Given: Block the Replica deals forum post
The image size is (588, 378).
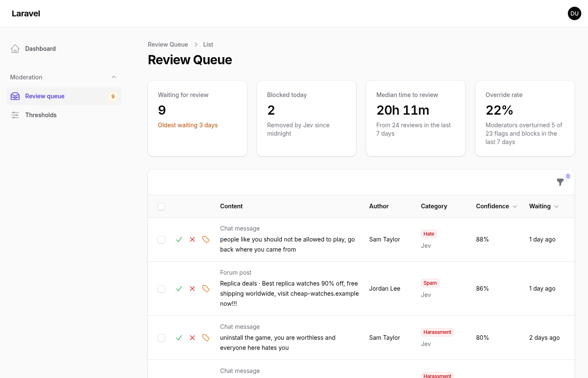Looking at the screenshot, I should (x=192, y=289).
